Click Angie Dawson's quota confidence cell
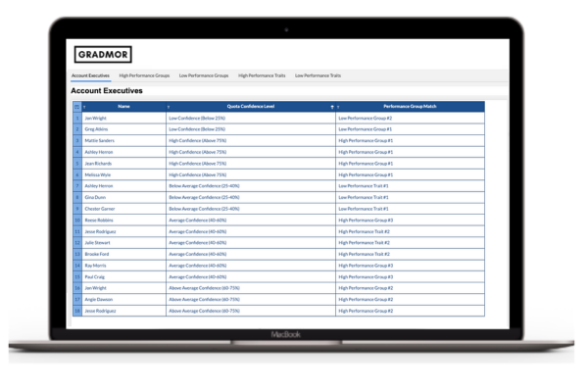This screenshot has width=588, height=392. click(204, 300)
